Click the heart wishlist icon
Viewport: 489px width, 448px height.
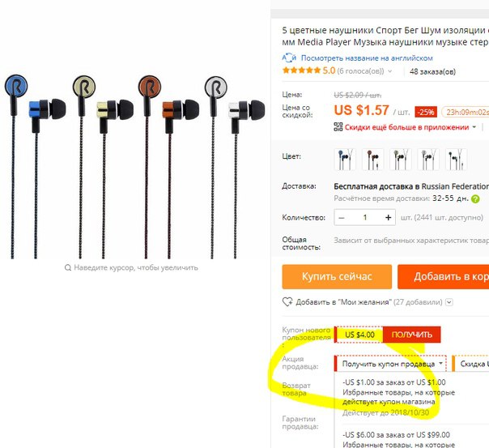(287, 302)
